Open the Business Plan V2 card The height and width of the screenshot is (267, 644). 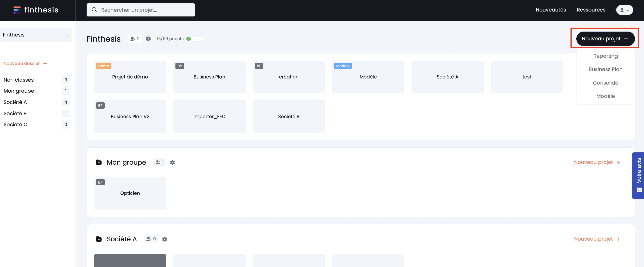pyautogui.click(x=130, y=117)
